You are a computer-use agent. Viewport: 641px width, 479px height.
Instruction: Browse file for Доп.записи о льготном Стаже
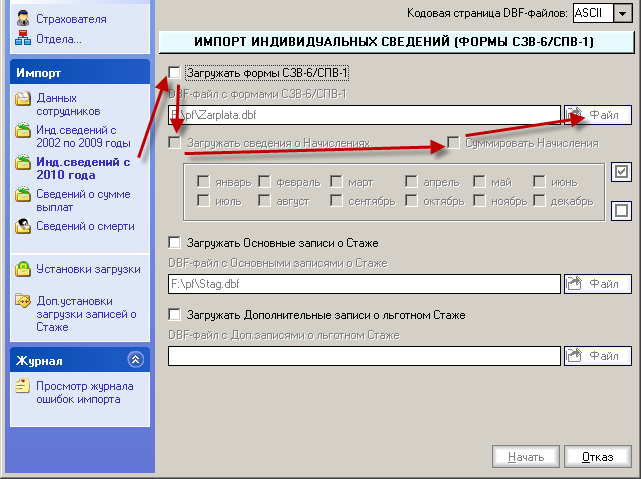[598, 356]
